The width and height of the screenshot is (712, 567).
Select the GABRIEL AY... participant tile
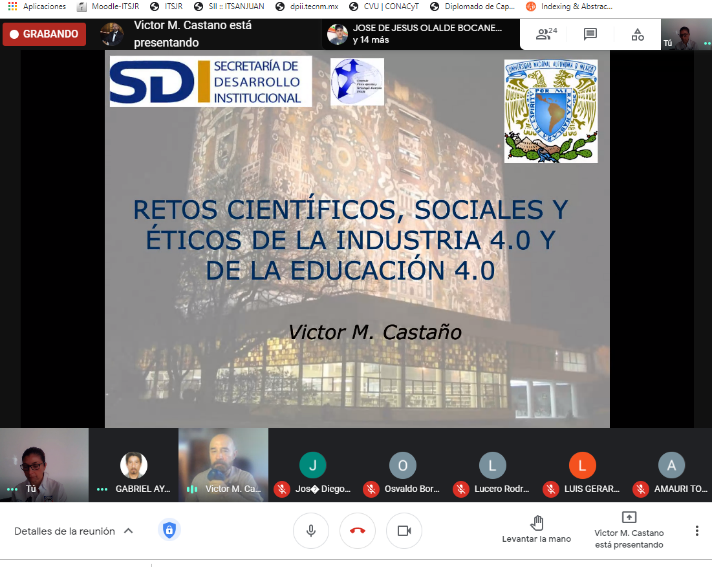tap(134, 465)
